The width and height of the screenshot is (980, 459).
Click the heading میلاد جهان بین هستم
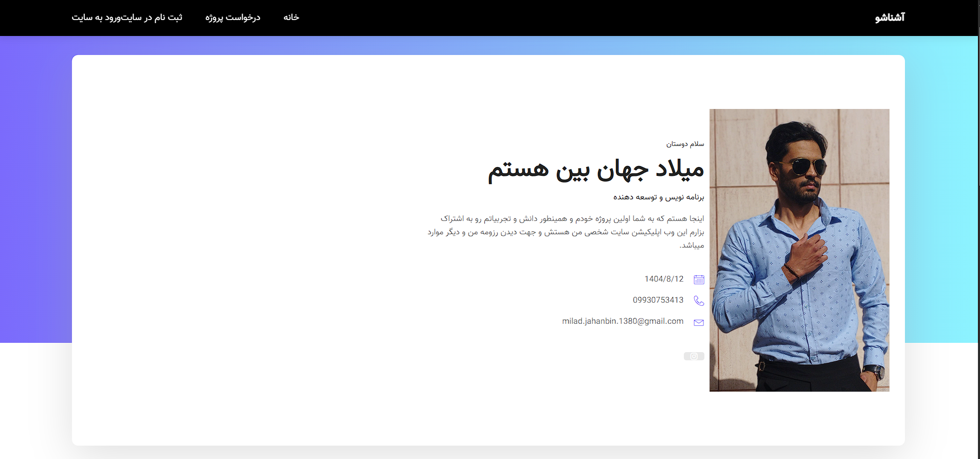point(595,170)
